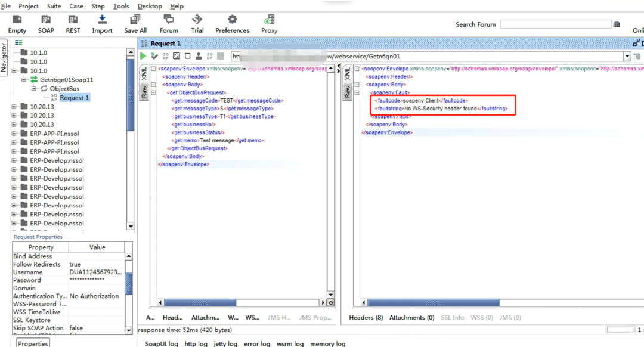Open the error log tab
The height and width of the screenshot is (347, 644).
(x=257, y=343)
